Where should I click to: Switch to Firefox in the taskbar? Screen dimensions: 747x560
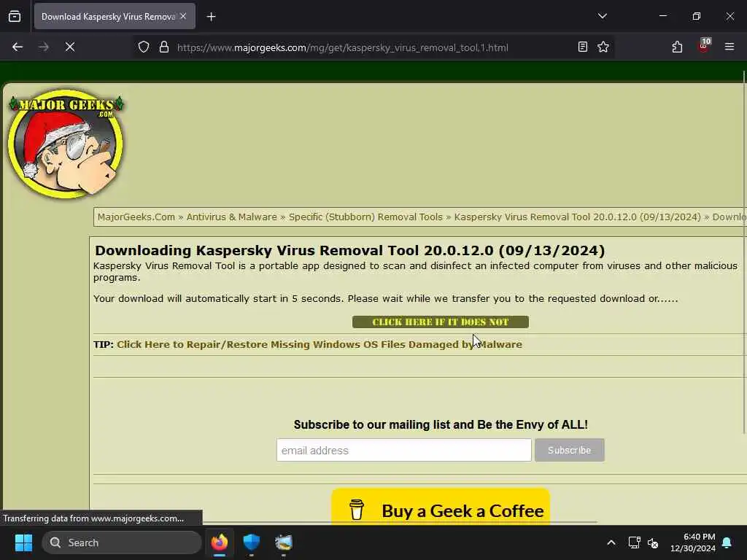point(219,542)
